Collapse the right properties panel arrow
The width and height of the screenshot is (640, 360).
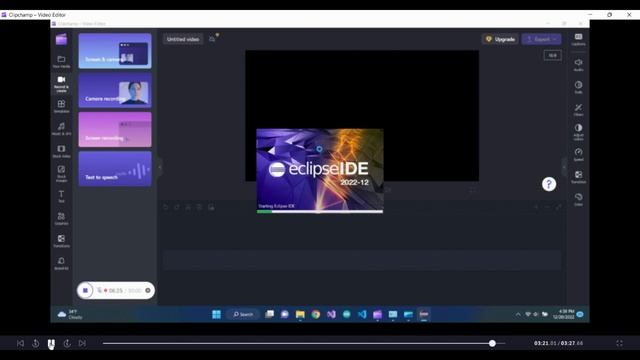[x=564, y=167]
